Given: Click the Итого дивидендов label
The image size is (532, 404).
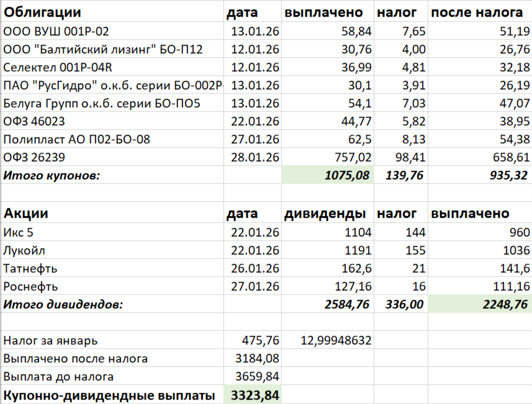Looking at the screenshot, I should (112, 304).
